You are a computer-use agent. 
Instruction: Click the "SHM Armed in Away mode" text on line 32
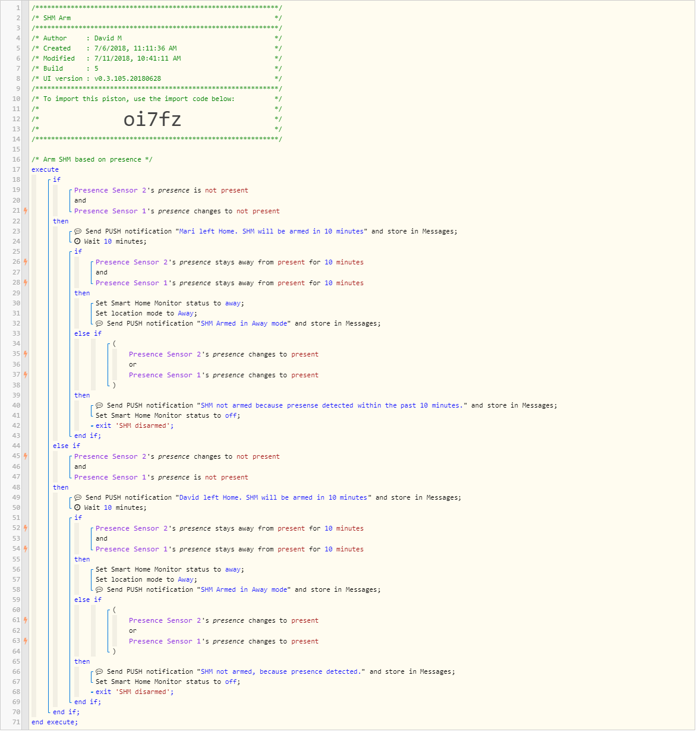point(244,324)
